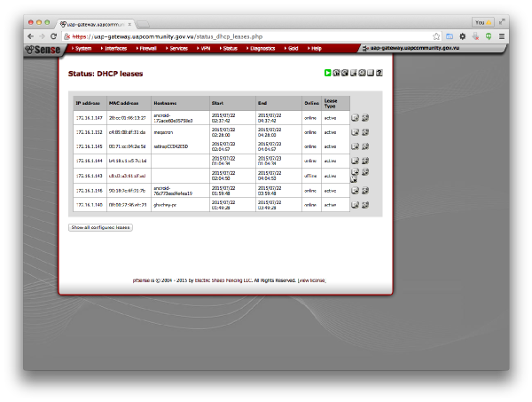Click the green extension icon in browser toolbar
532x402 pixels.
point(489,36)
